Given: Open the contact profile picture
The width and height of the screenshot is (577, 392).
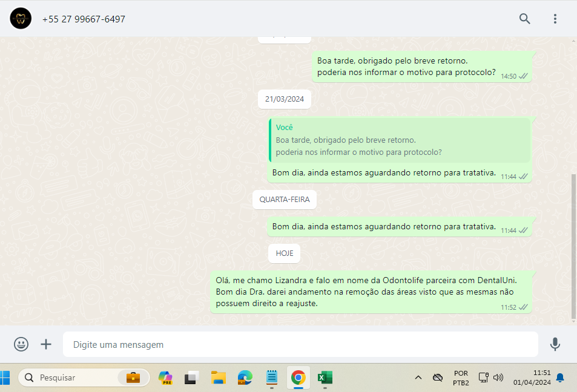Looking at the screenshot, I should (21, 18).
